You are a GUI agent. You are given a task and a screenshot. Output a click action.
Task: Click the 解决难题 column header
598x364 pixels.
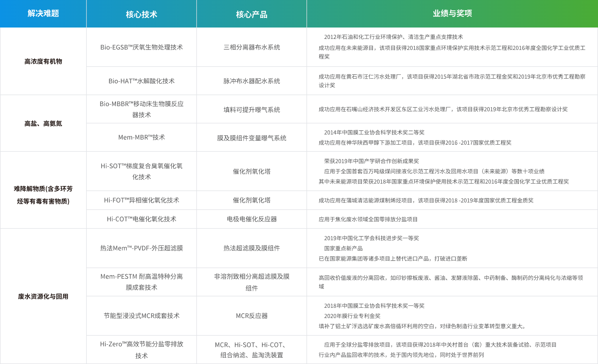(x=43, y=13)
